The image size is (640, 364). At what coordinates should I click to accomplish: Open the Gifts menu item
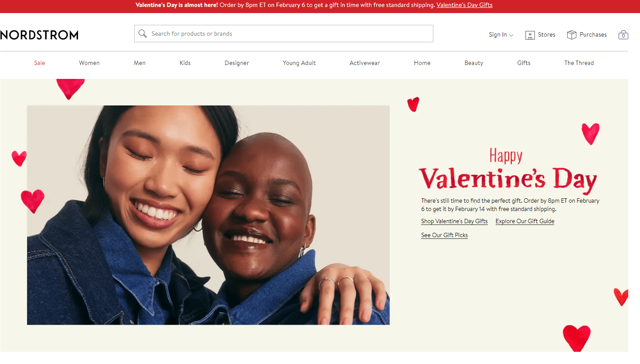click(524, 63)
